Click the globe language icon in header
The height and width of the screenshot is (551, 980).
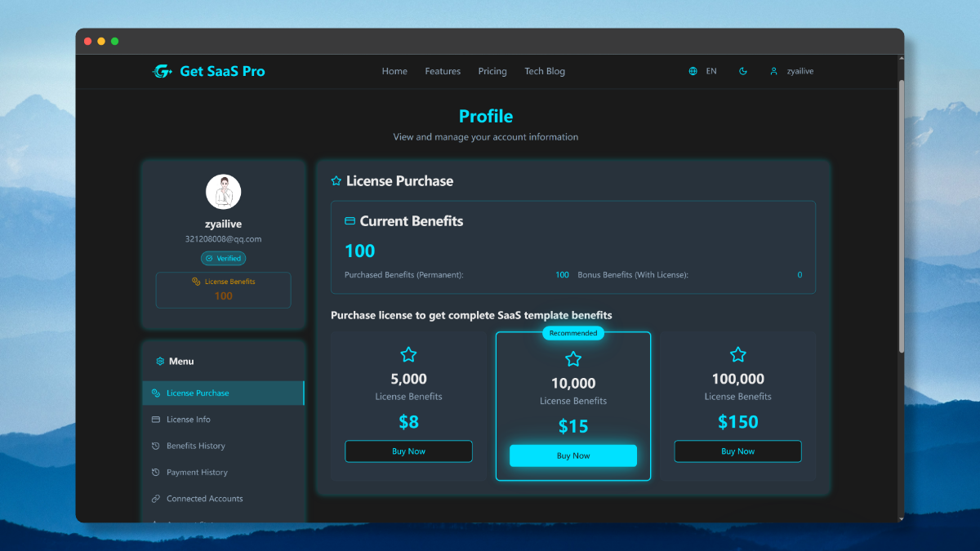[x=693, y=71]
